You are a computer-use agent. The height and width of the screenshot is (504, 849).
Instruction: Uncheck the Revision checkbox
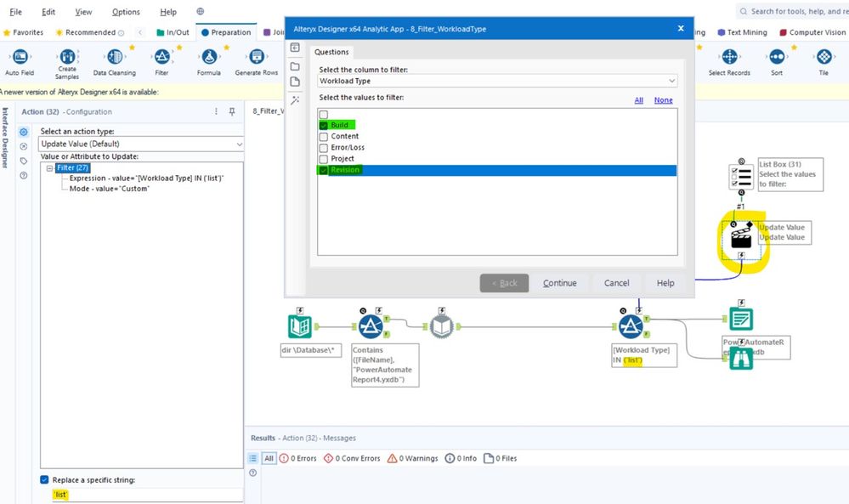[x=324, y=171]
